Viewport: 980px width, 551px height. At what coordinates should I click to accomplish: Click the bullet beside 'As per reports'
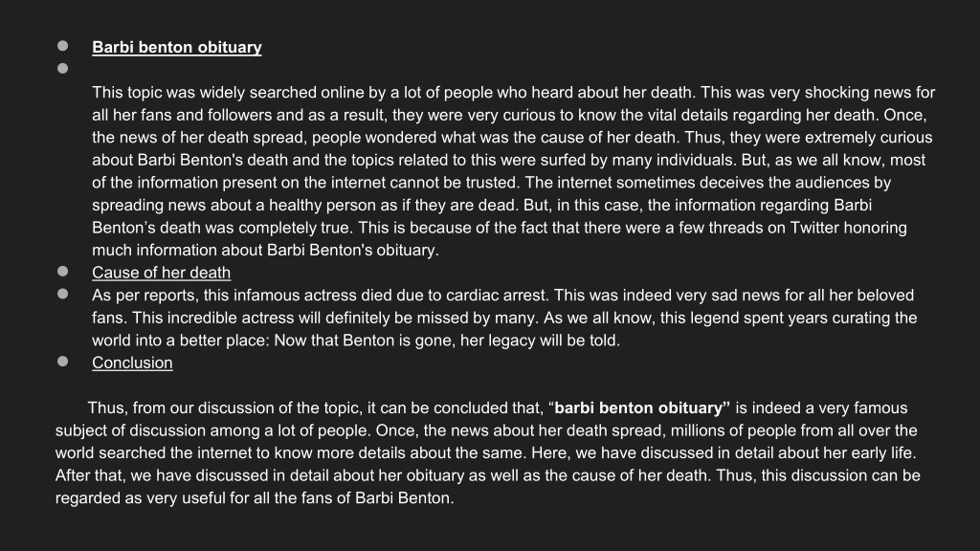pyautogui.click(x=62, y=294)
